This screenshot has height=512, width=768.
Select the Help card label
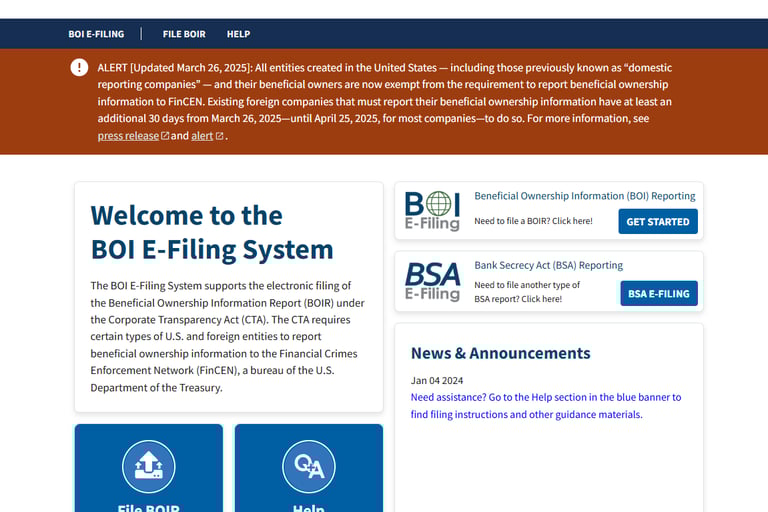(x=309, y=508)
